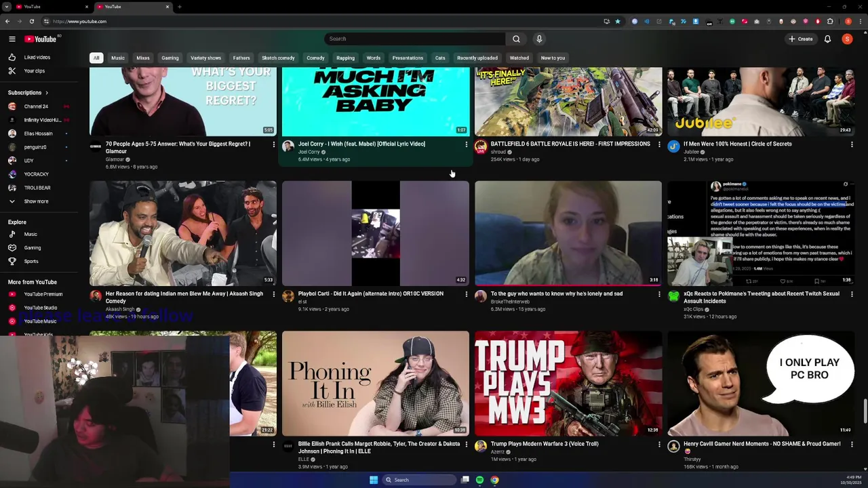Open Chrome's Extensions puzzle icon
Screen dimensions: 868x488
(830, 21)
